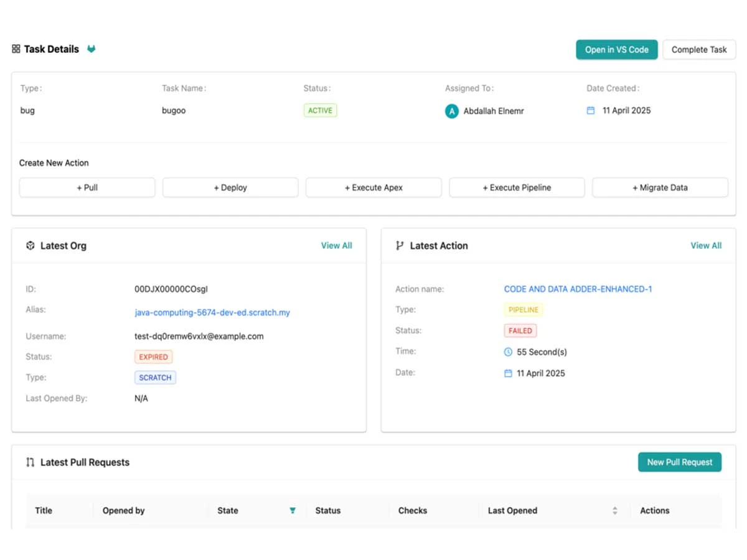Click New Pull Request button
The height and width of the screenshot is (560, 747).
click(x=680, y=462)
